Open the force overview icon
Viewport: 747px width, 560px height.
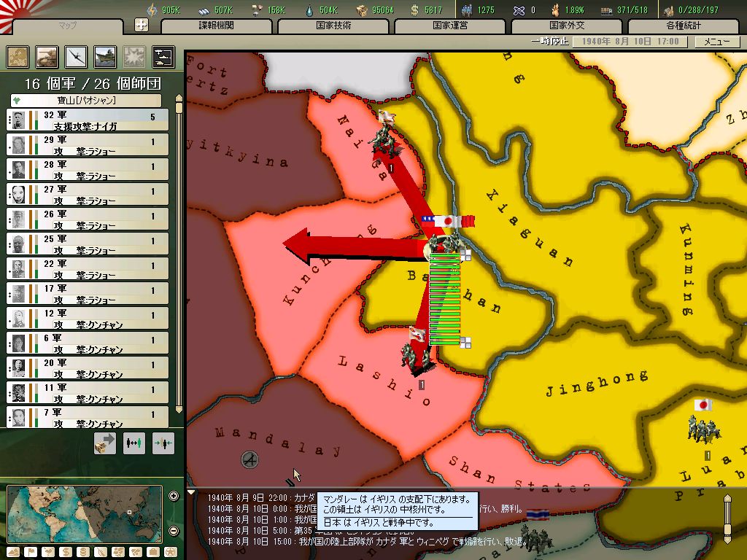163,57
